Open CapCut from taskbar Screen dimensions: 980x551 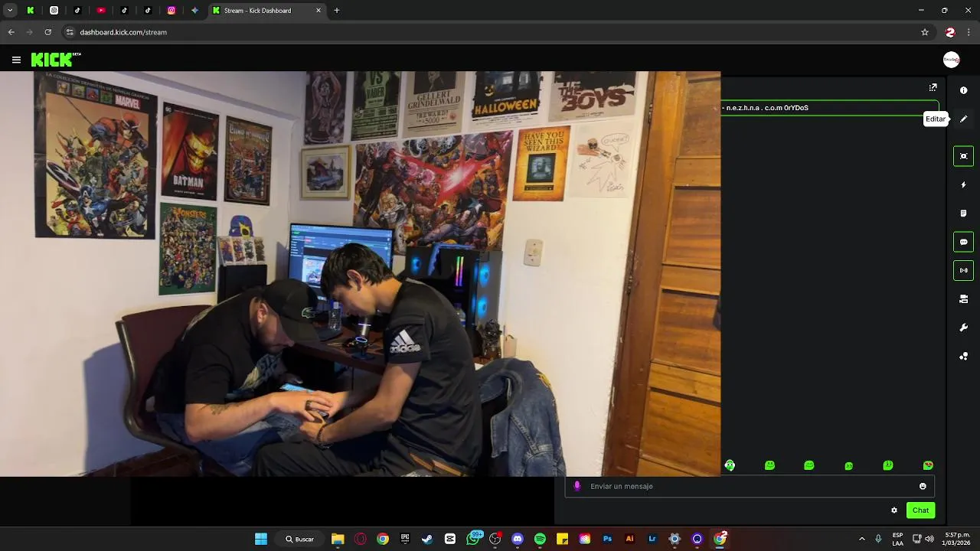pos(450,539)
